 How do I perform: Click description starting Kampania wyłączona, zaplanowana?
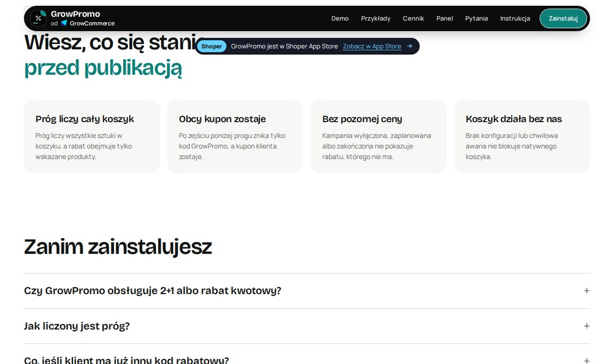377,146
